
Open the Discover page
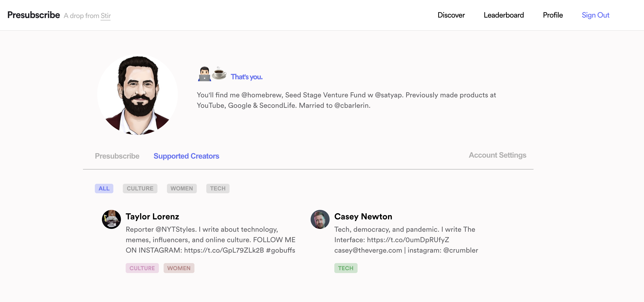pyautogui.click(x=451, y=15)
